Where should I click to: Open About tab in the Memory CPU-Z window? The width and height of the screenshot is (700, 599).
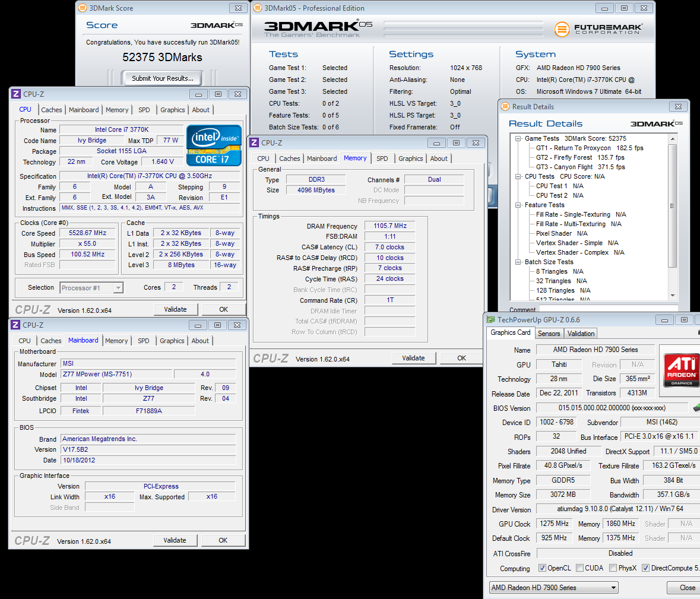click(x=439, y=159)
